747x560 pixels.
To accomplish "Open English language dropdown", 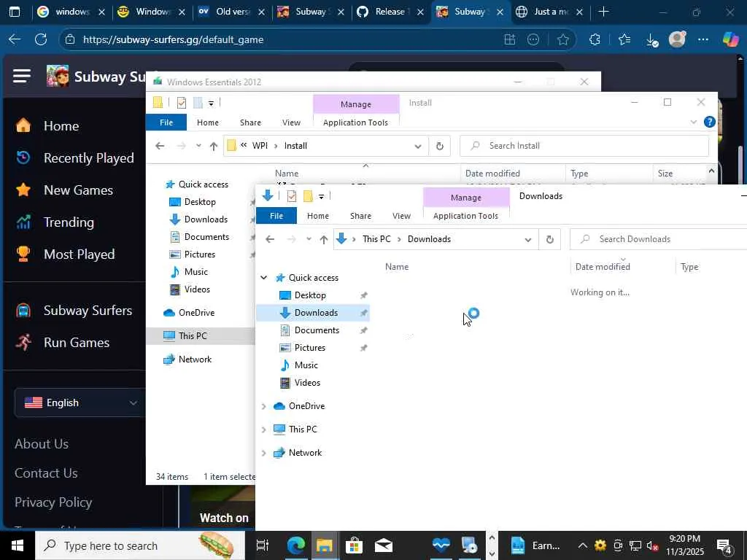I will (79, 402).
